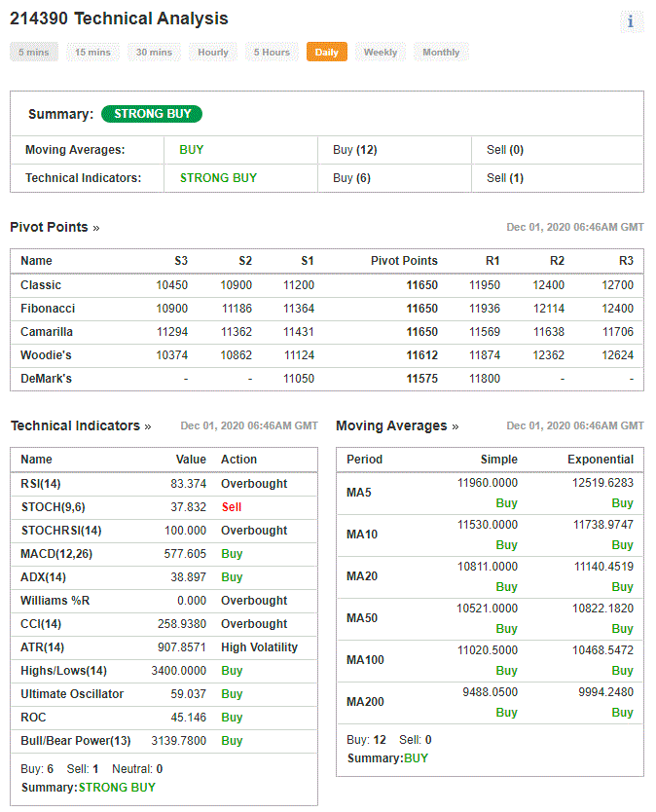Click MA100 simple value 11020.5000
The image size is (656, 812).
point(488,650)
